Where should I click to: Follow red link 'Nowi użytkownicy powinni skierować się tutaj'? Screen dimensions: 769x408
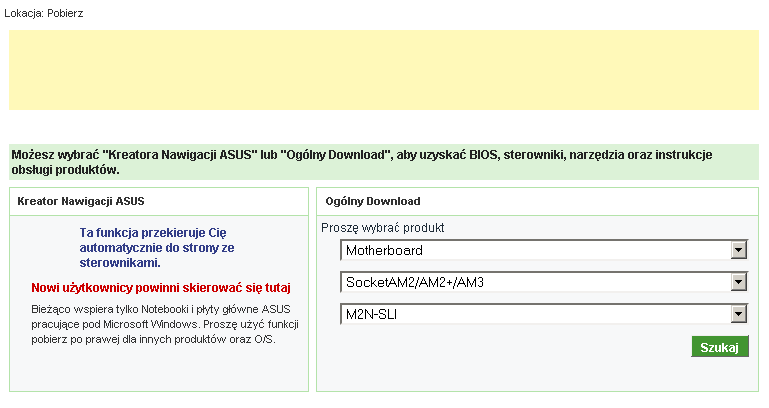161,288
